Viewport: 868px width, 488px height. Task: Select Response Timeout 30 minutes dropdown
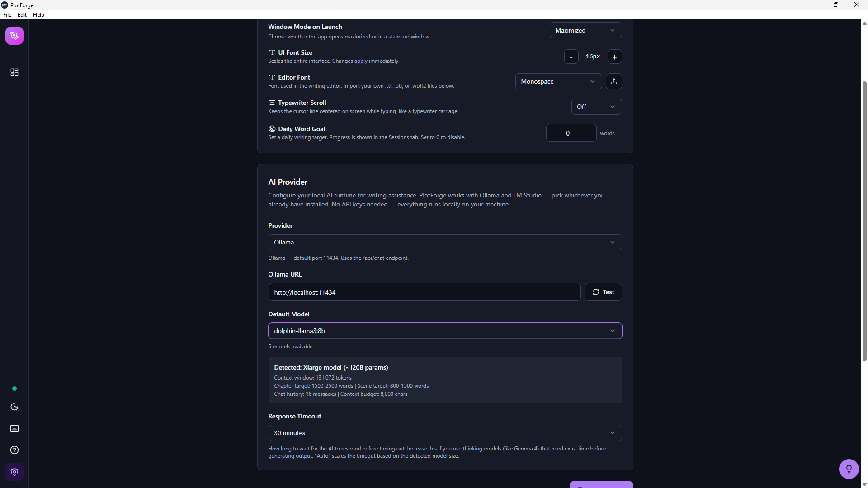coord(445,433)
